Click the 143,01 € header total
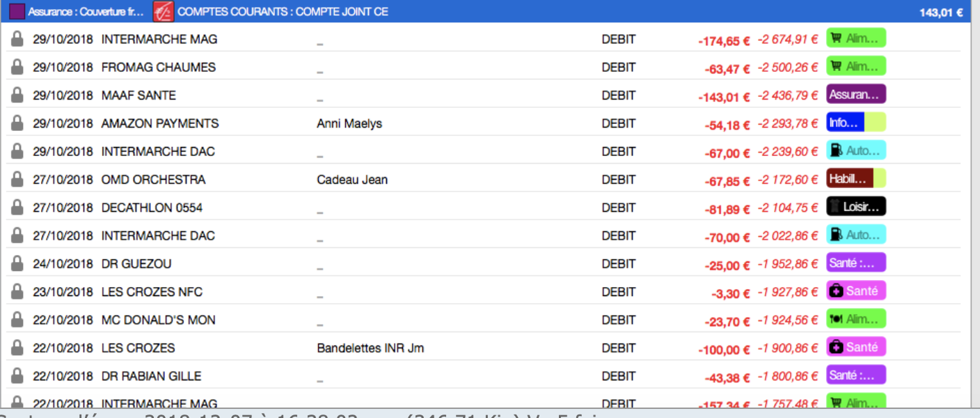This screenshot has height=418, width=980. coord(941,13)
